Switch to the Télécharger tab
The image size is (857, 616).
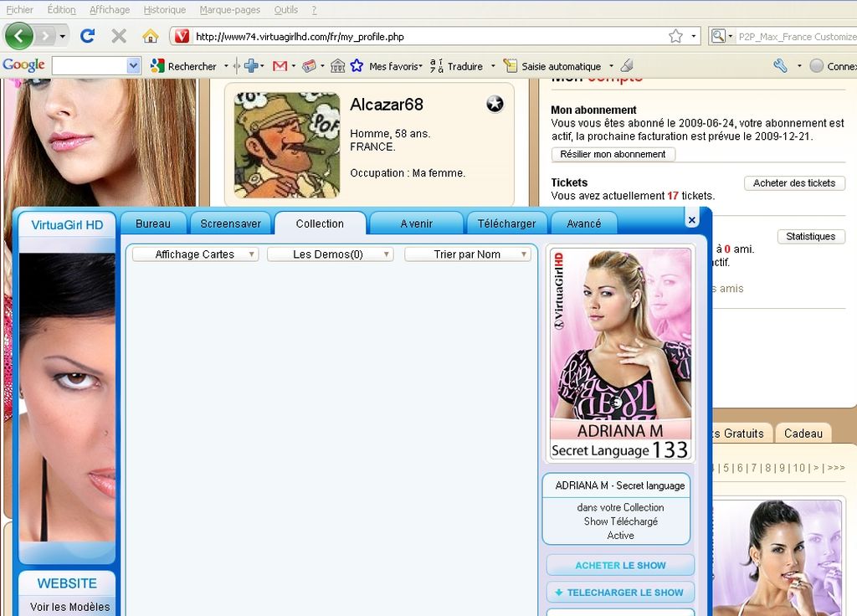[506, 223]
